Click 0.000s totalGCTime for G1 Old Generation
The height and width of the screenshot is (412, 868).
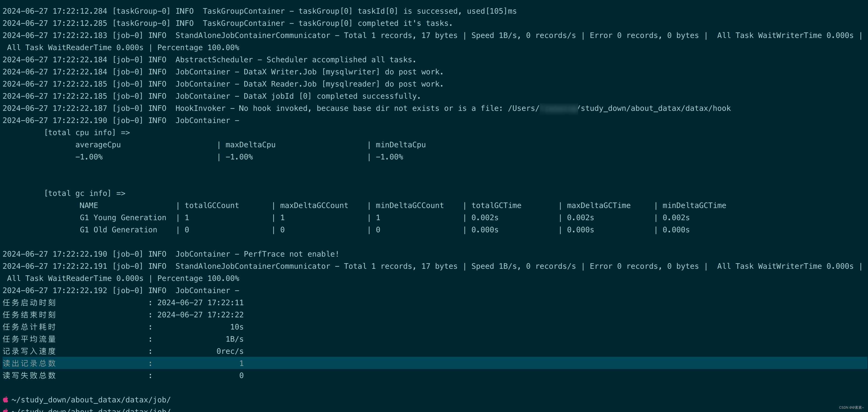(485, 230)
